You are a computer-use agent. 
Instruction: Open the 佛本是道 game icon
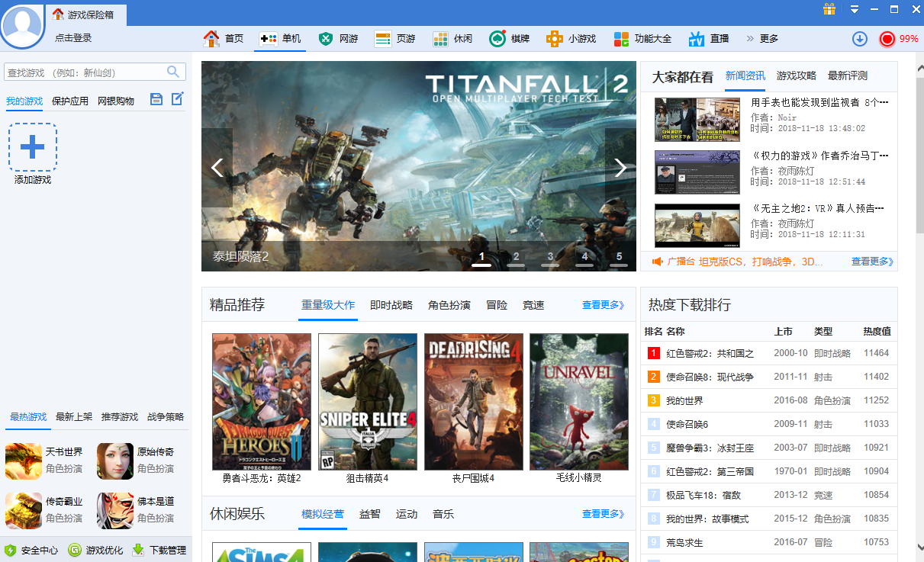coord(115,511)
